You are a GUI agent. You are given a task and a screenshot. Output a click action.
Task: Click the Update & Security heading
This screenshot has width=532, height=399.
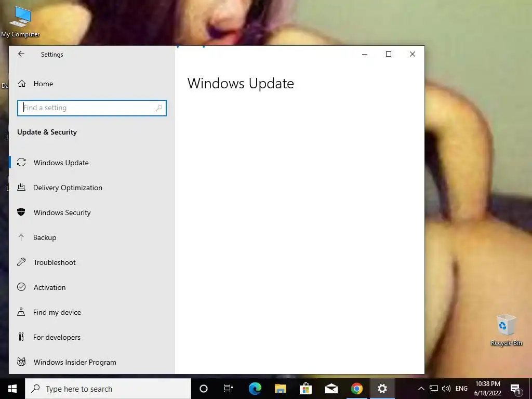click(47, 132)
